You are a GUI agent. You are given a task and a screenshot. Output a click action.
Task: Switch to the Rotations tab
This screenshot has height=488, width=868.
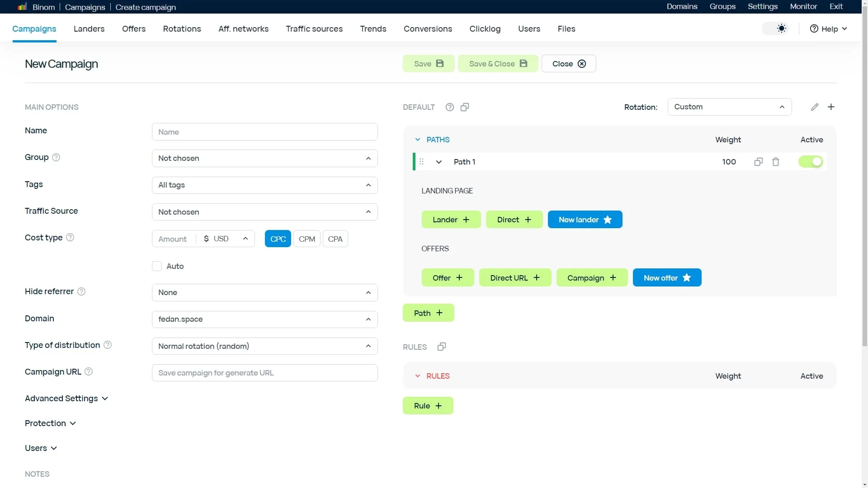(182, 28)
